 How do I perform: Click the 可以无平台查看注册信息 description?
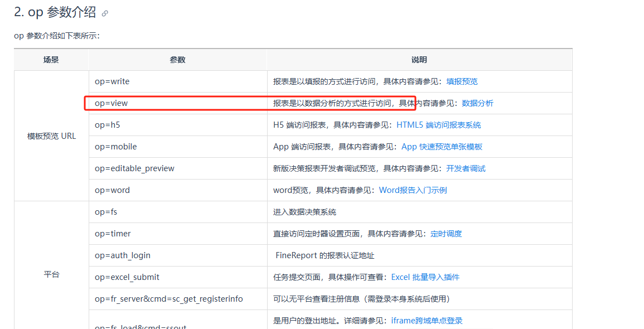[x=363, y=299]
